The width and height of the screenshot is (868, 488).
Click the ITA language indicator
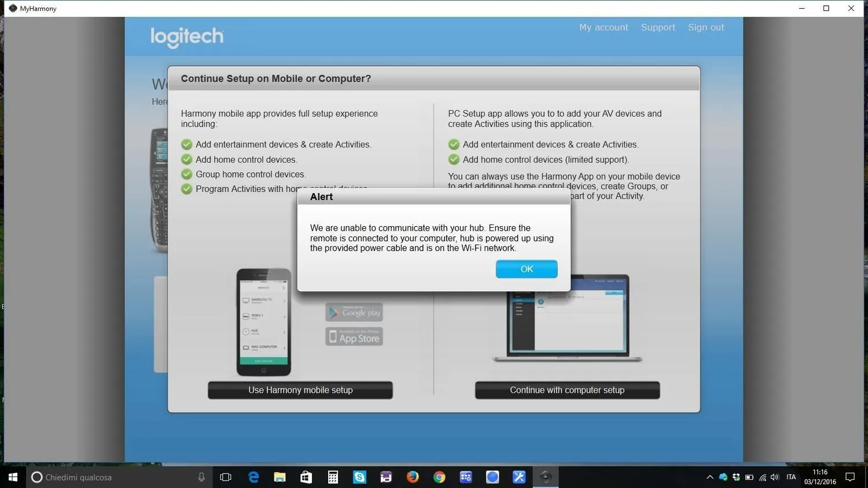pyautogui.click(x=791, y=477)
